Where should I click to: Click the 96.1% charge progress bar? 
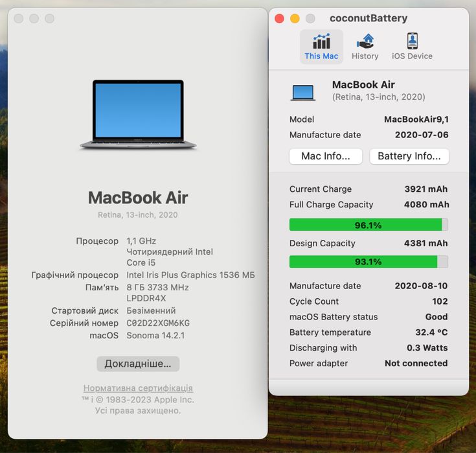pos(368,225)
